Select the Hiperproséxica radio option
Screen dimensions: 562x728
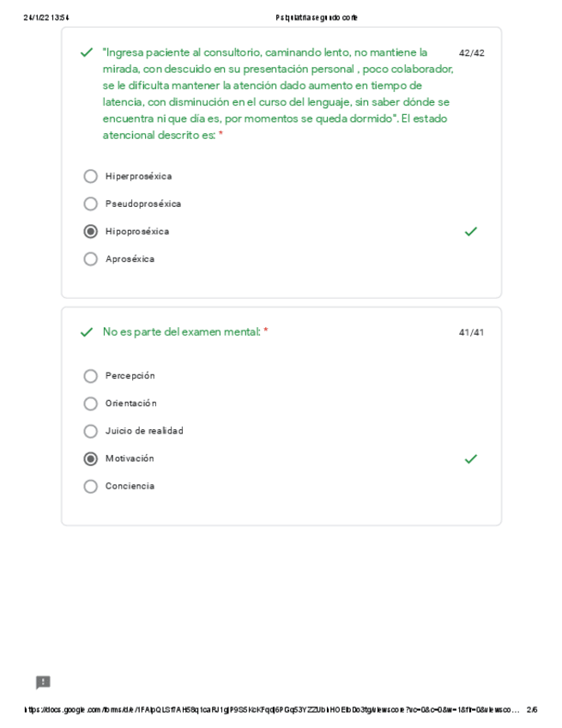coord(91,177)
